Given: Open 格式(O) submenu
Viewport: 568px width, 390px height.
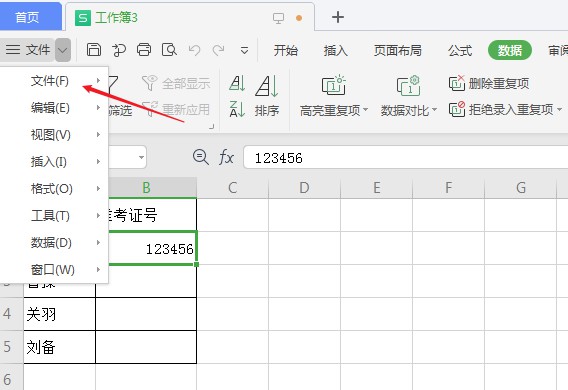Looking at the screenshot, I should click(x=54, y=189).
